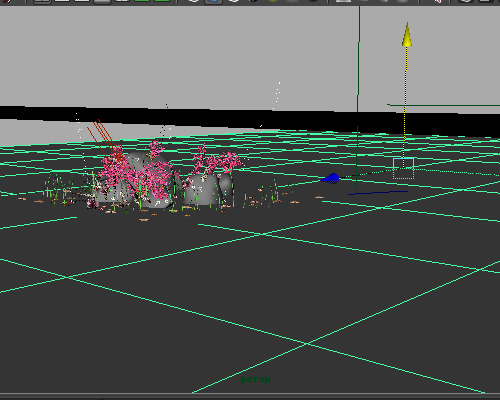Select the red-brown diagonal lines above the bush

coord(103,137)
